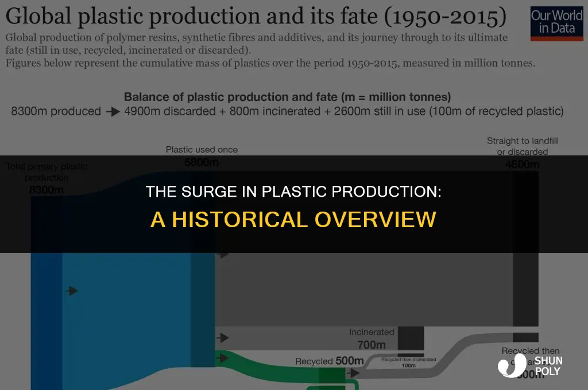
Task: Click the arrow on the blue production bar
Action: (x=72, y=291)
